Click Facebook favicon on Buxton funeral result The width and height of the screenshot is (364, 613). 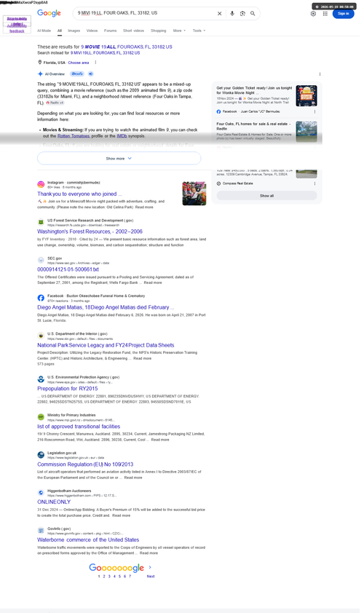(41, 298)
